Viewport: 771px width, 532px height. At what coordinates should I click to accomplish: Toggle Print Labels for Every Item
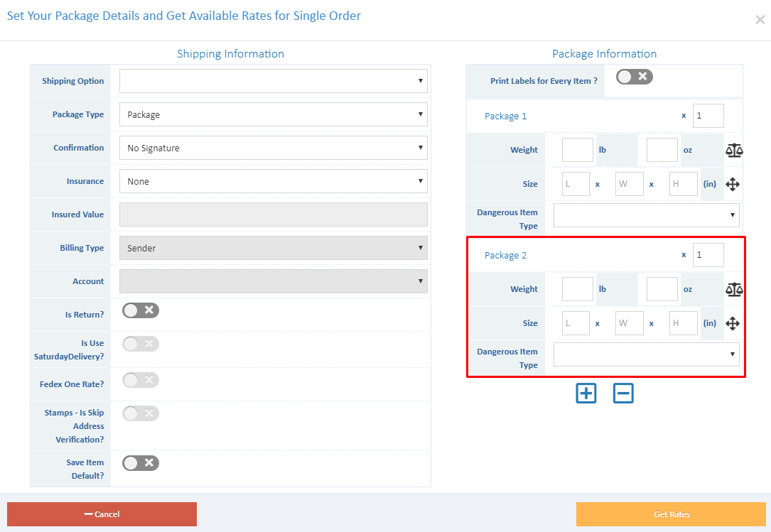tap(634, 76)
